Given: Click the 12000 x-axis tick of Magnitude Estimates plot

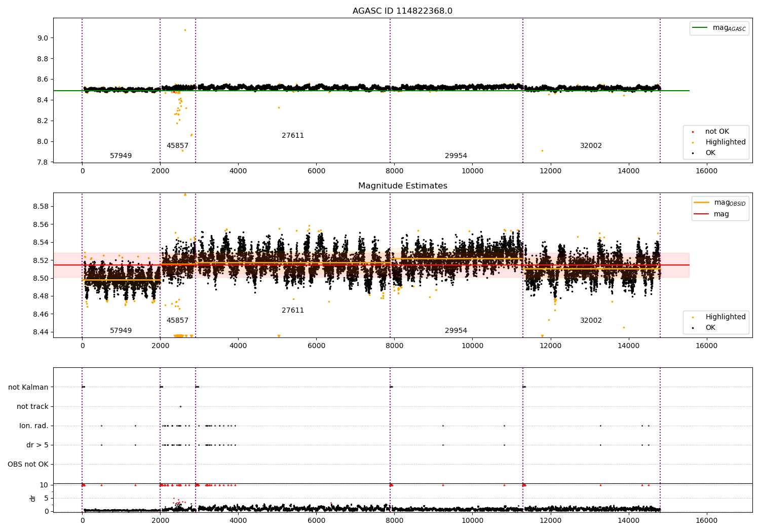Looking at the screenshot, I should pyautogui.click(x=550, y=346).
